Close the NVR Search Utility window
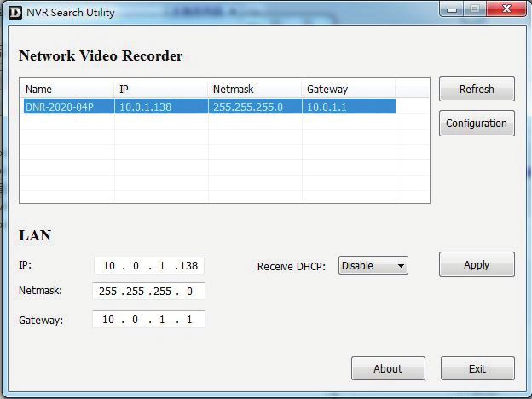 (506, 9)
